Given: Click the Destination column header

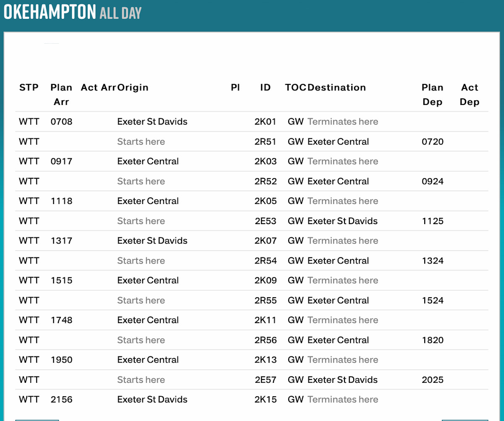Looking at the screenshot, I should point(337,87).
